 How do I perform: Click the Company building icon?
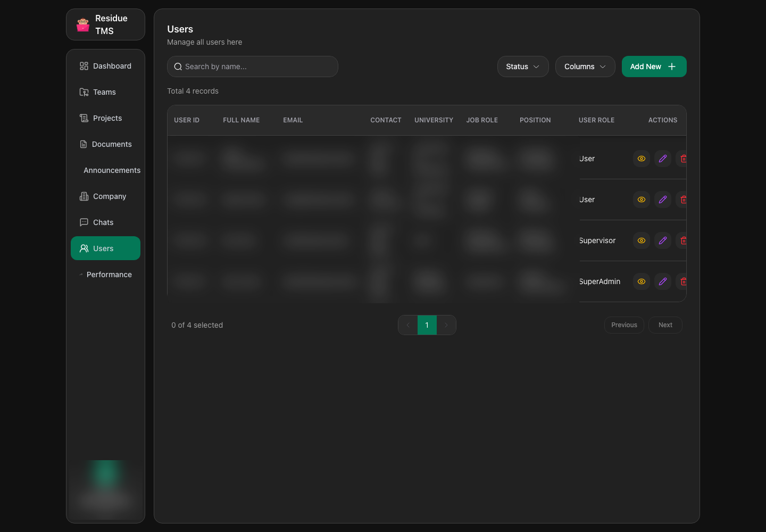tap(84, 196)
